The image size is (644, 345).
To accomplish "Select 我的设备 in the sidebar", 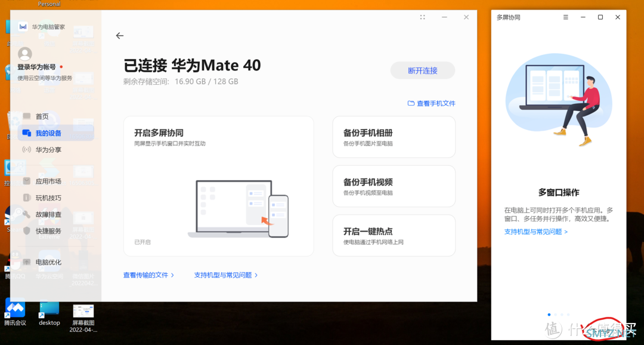I will pyautogui.click(x=55, y=133).
